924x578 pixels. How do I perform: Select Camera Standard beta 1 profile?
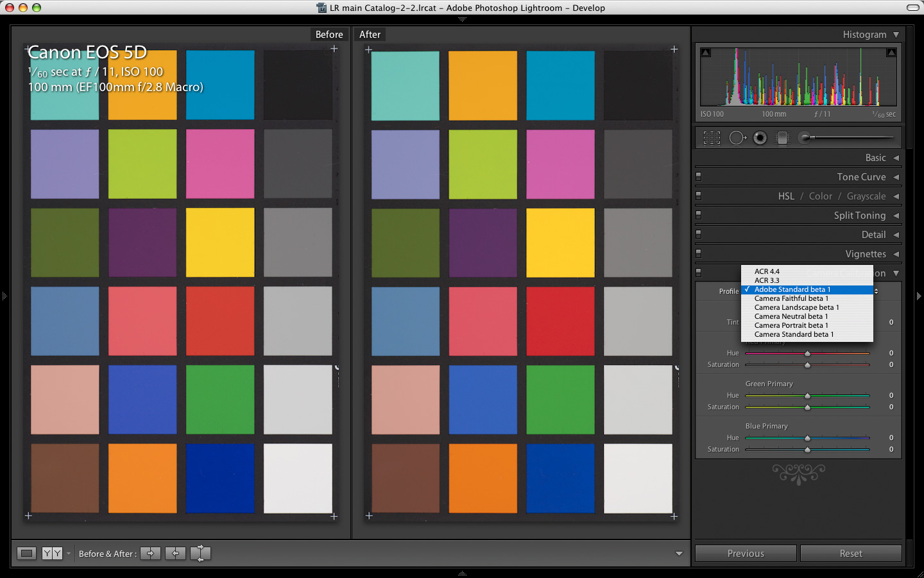tap(807, 334)
